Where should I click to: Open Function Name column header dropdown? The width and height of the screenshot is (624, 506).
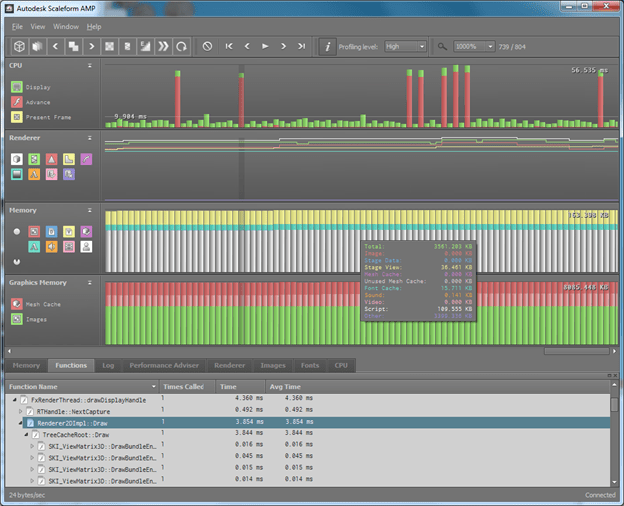154,387
